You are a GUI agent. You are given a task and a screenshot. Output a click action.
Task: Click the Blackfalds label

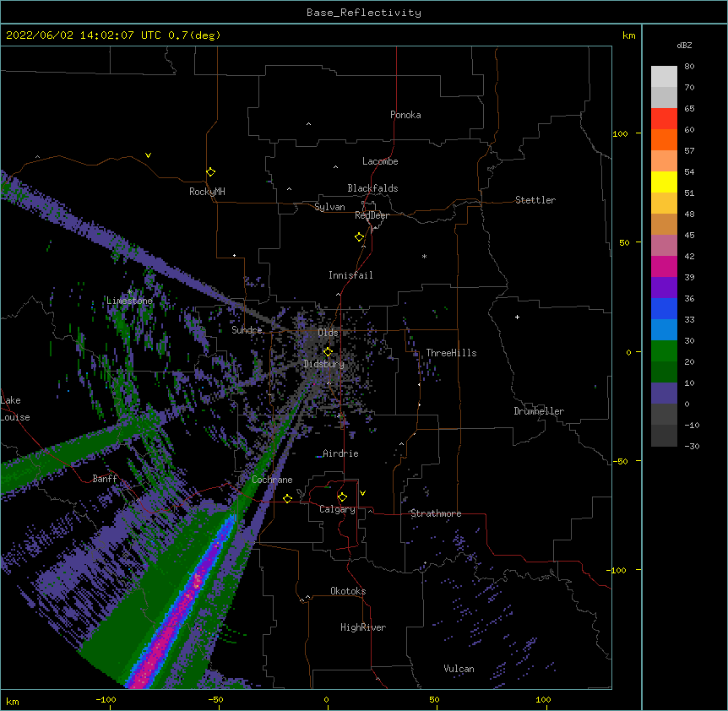point(372,188)
